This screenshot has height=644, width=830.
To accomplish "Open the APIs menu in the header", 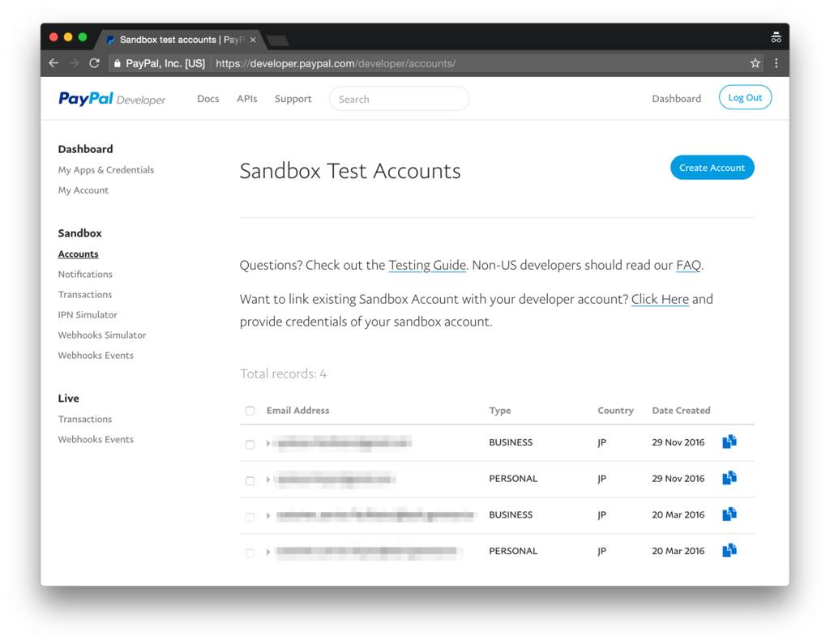I will [246, 99].
